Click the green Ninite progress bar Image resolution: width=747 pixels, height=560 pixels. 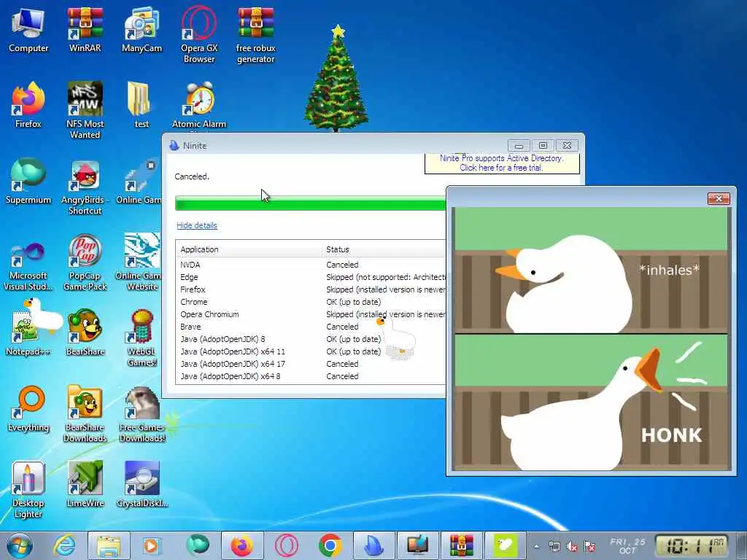tap(311, 203)
